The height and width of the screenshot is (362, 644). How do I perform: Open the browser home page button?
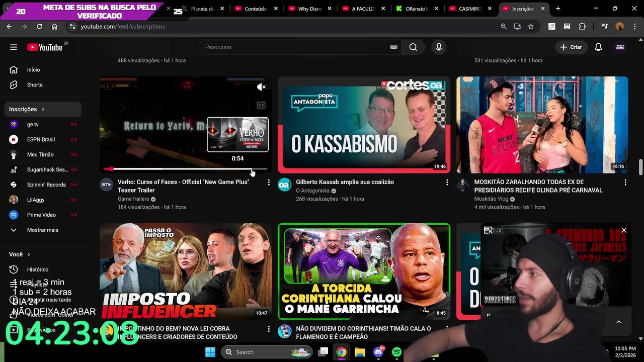[x=54, y=27]
